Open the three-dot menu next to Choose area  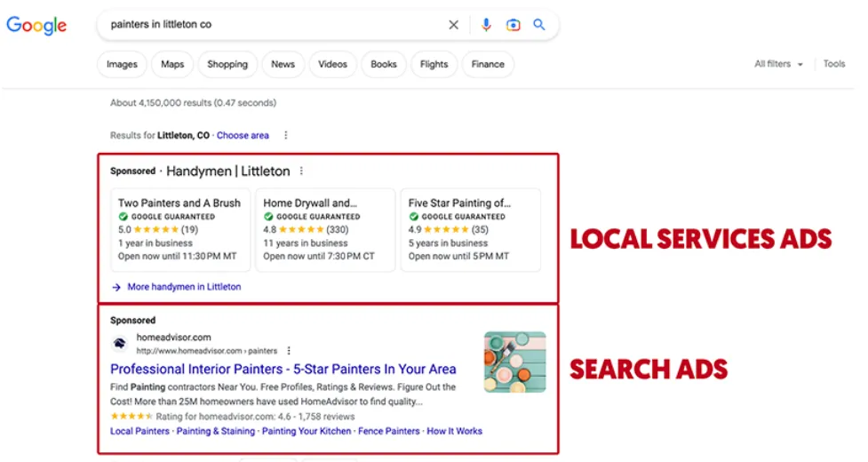tap(286, 135)
